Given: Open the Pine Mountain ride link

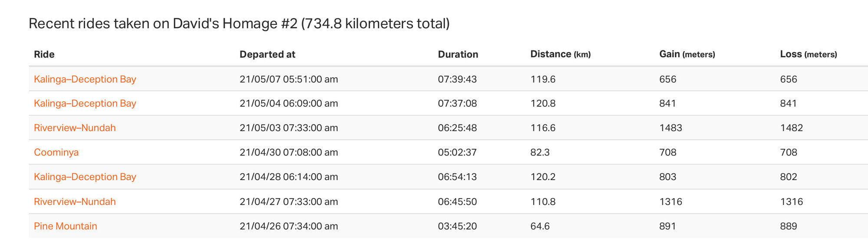Looking at the screenshot, I should point(66,226).
